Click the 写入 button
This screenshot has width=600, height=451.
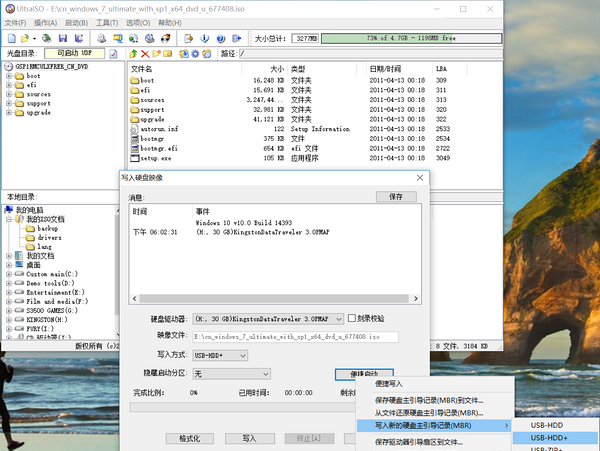click(249, 438)
